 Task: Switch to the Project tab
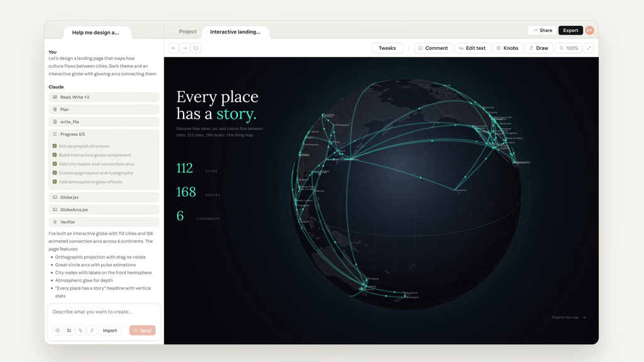coord(187,31)
